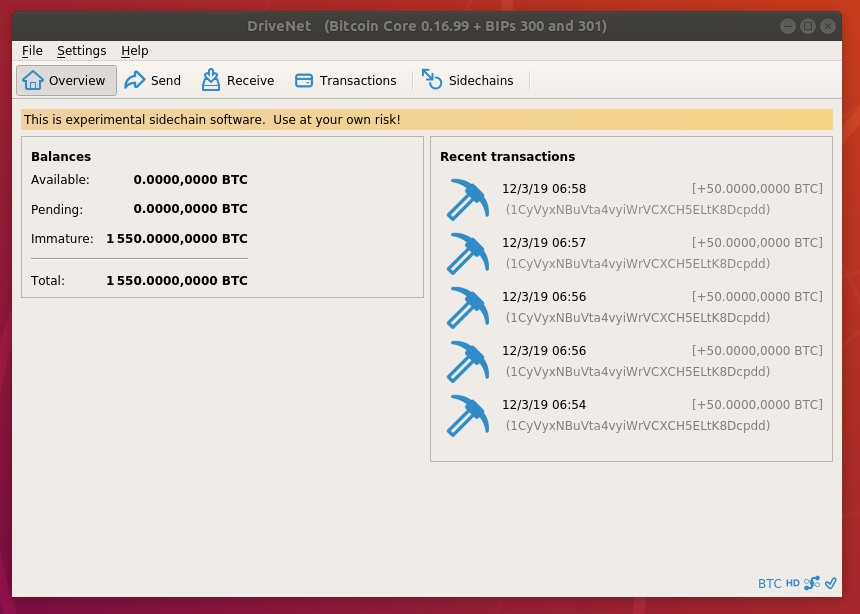
Task: Click the pickaxe icon for the 06:57 transaction
Action: [467, 253]
